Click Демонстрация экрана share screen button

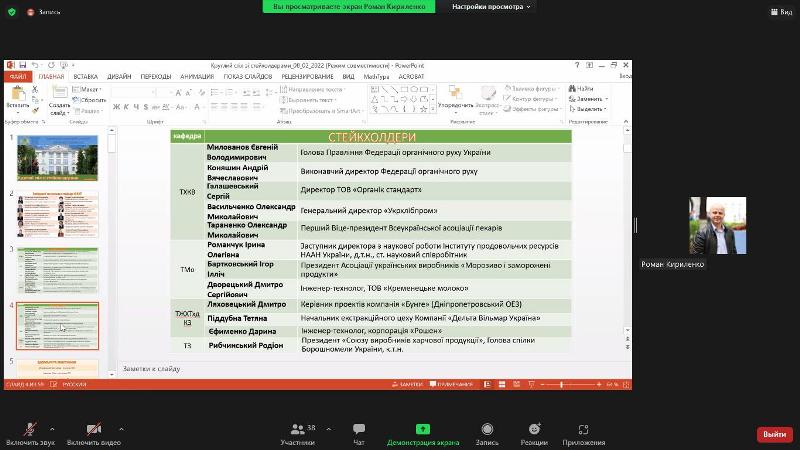[423, 434]
